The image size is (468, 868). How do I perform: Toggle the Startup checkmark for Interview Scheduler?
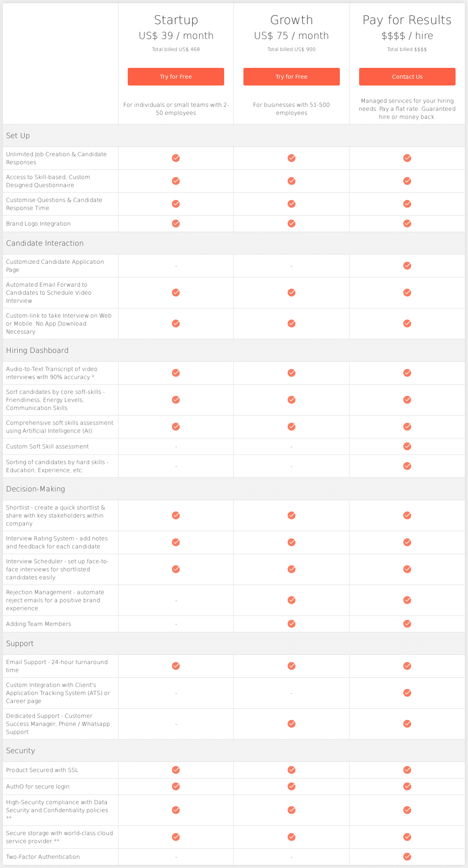[176, 569]
